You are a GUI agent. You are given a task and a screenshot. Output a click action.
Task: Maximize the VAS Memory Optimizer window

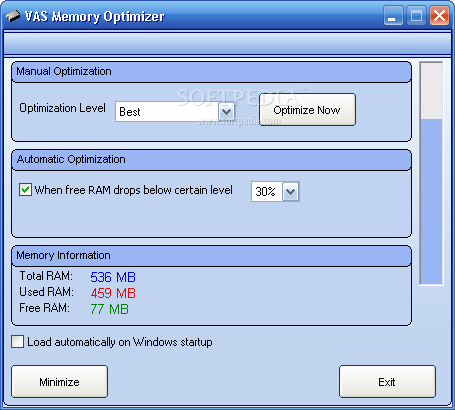[416, 15]
